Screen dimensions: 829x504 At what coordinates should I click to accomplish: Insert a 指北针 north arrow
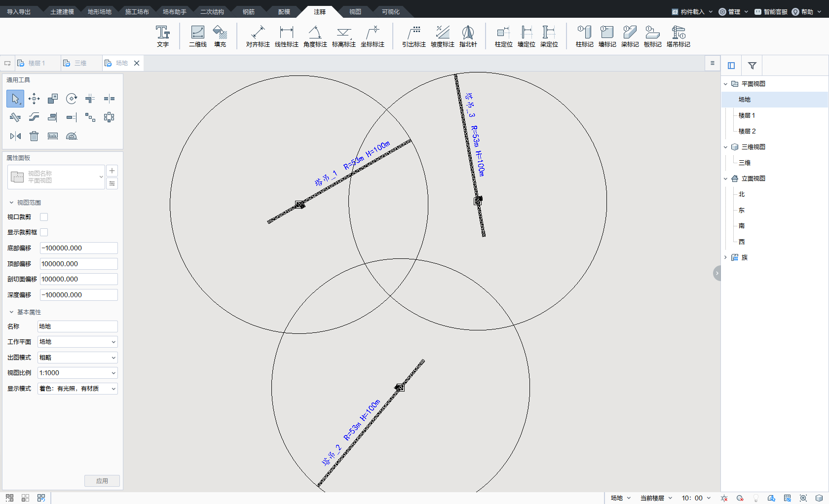pyautogui.click(x=468, y=36)
